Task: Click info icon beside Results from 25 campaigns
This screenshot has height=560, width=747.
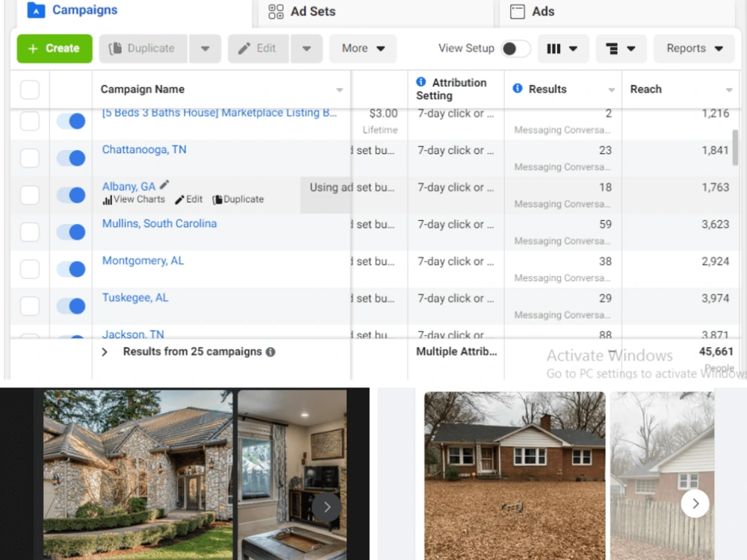Action: tap(270, 352)
